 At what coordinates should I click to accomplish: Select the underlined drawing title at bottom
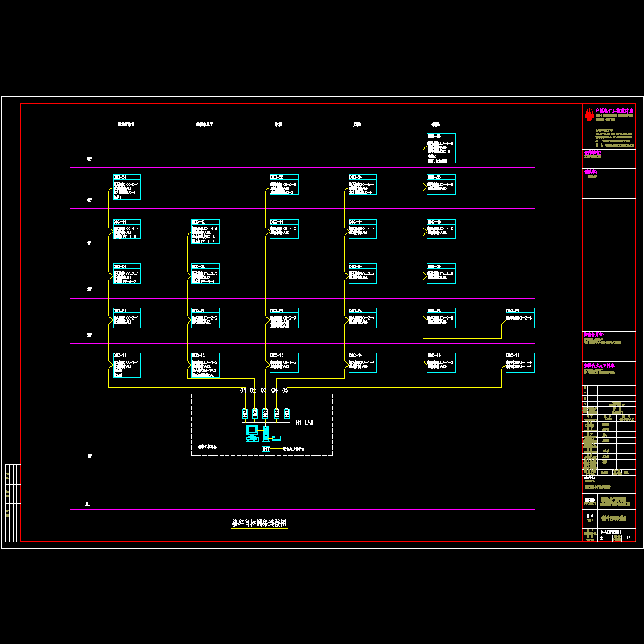click(258, 523)
